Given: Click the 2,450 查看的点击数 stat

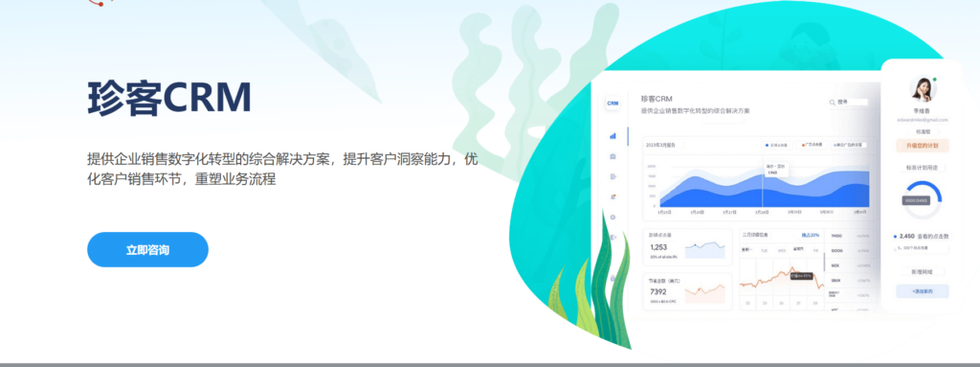Looking at the screenshot, I should [x=922, y=236].
